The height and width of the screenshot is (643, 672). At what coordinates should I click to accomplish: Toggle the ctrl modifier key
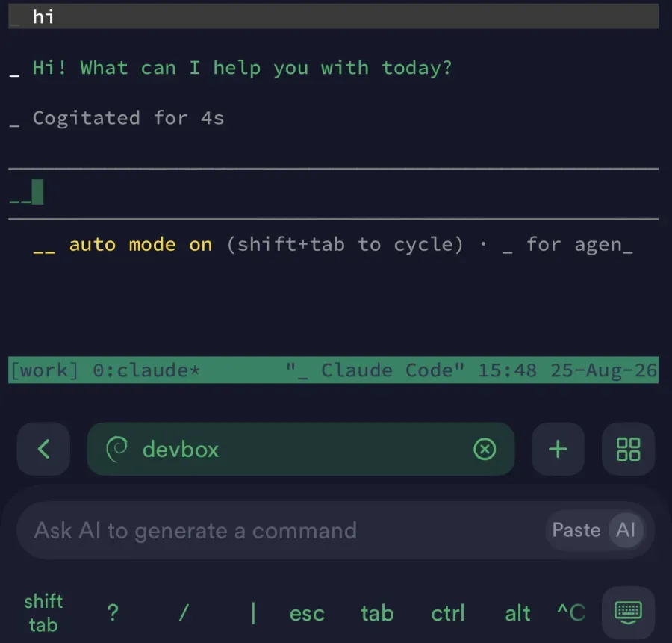447,613
